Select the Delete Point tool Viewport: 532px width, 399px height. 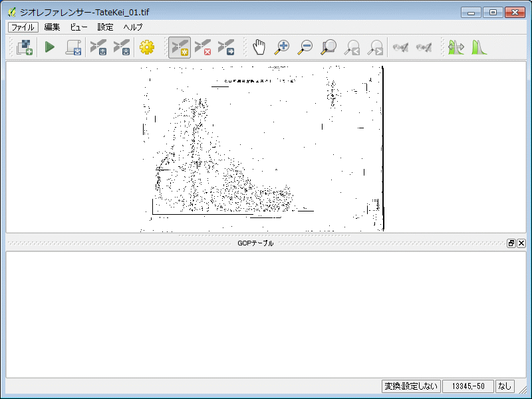click(202, 47)
